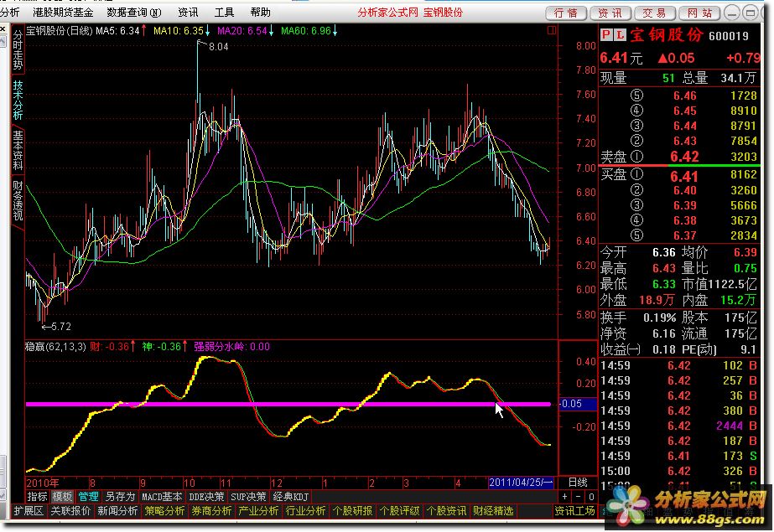Click the MA20 down-arrow indicator

271,30
